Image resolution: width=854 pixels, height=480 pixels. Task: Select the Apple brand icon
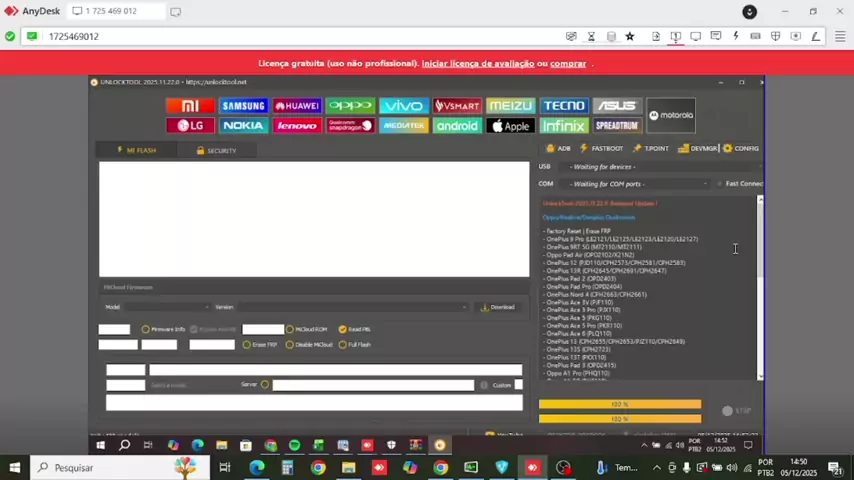510,126
